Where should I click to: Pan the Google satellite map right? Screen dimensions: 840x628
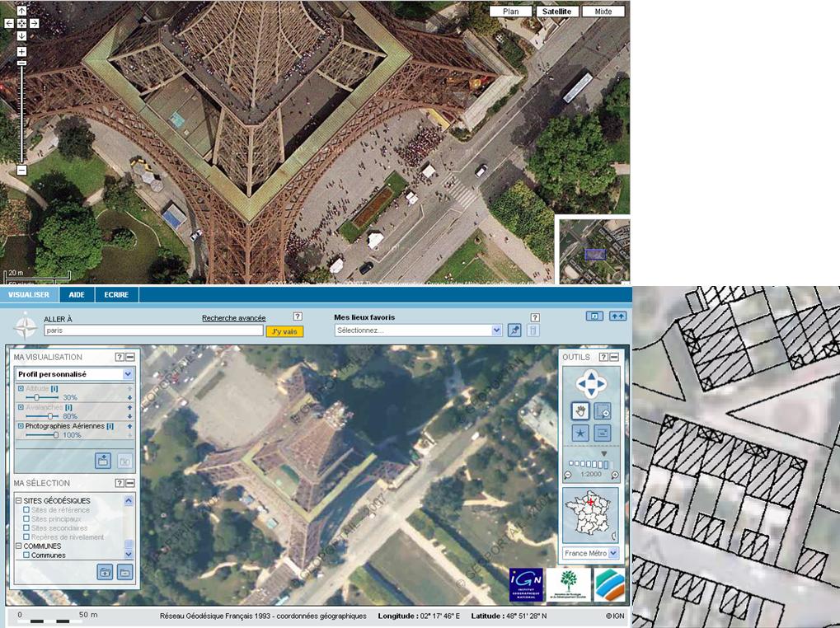(x=35, y=24)
